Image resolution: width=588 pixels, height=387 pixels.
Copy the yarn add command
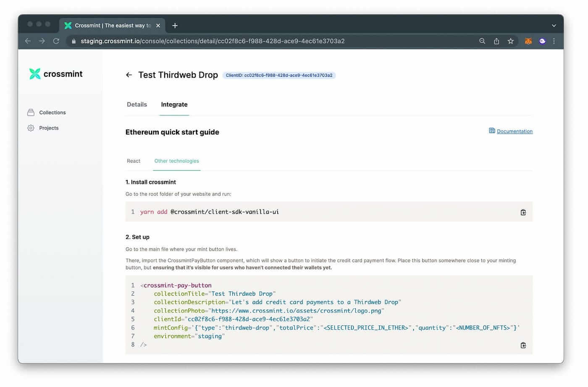(523, 212)
